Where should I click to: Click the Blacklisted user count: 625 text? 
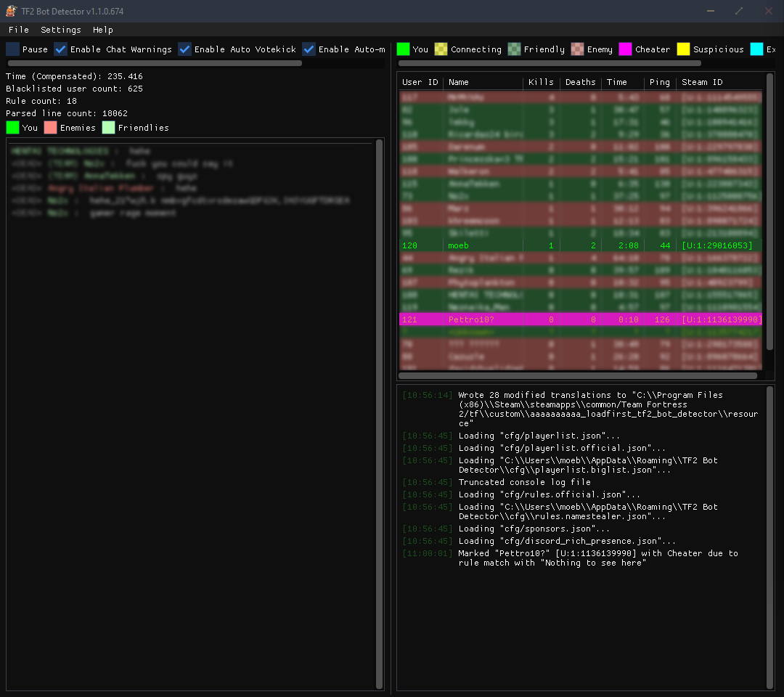[x=74, y=89]
